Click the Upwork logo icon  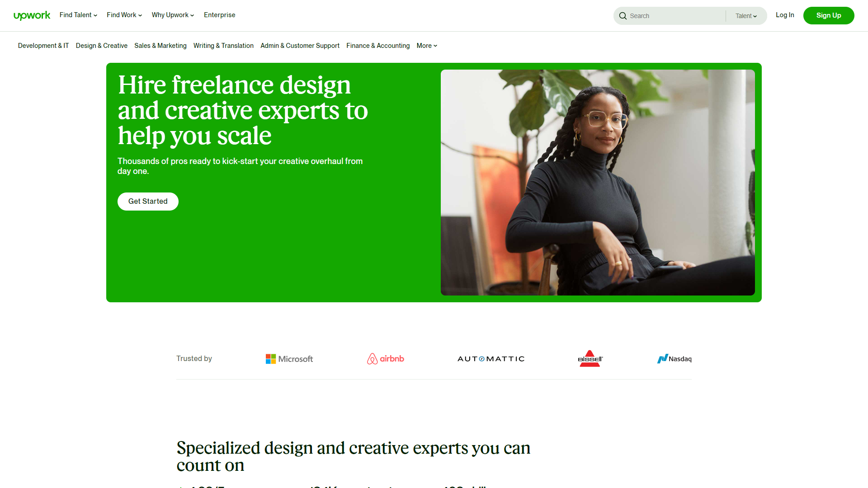click(31, 15)
